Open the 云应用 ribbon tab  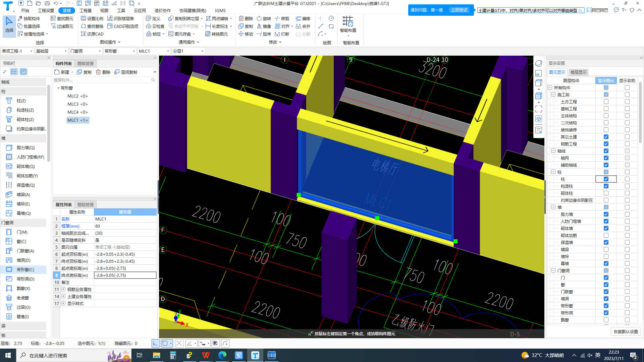[140, 10]
